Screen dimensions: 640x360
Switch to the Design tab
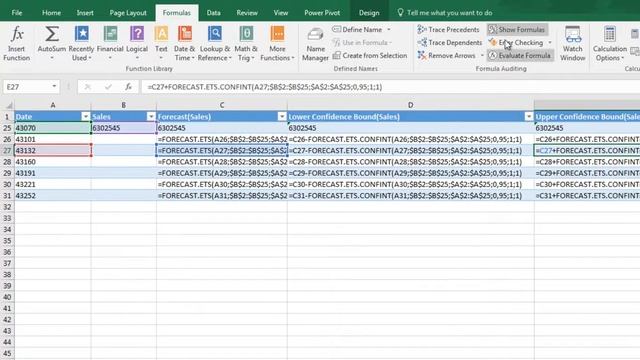click(x=369, y=13)
